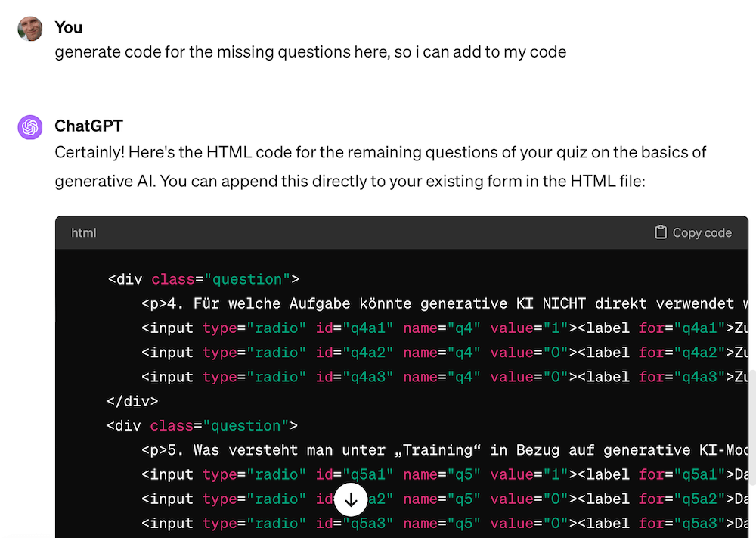The height and width of the screenshot is (538, 756).
Task: Click the user's profile picture avatar
Action: click(x=29, y=27)
